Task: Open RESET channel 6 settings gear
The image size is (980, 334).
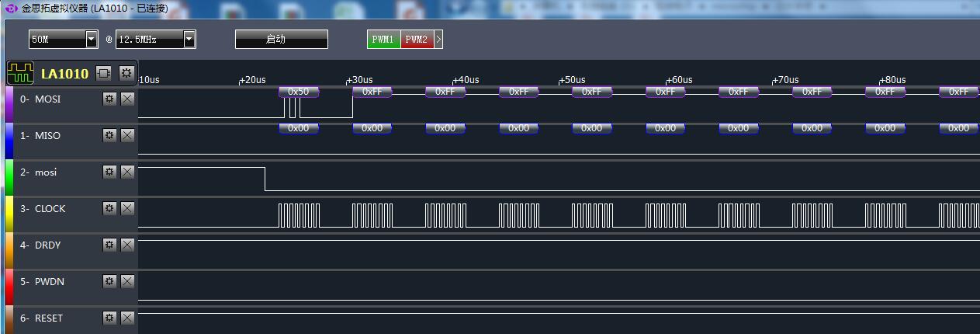Action: (109, 318)
